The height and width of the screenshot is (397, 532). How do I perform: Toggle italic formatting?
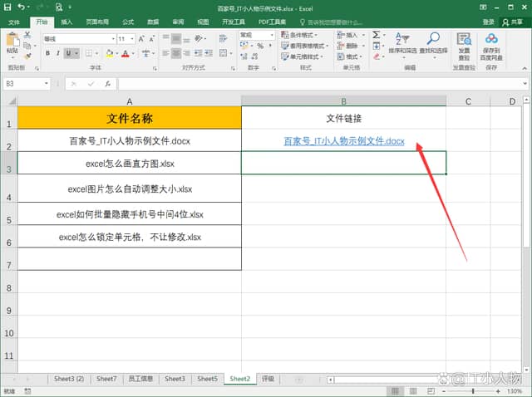pos(58,53)
